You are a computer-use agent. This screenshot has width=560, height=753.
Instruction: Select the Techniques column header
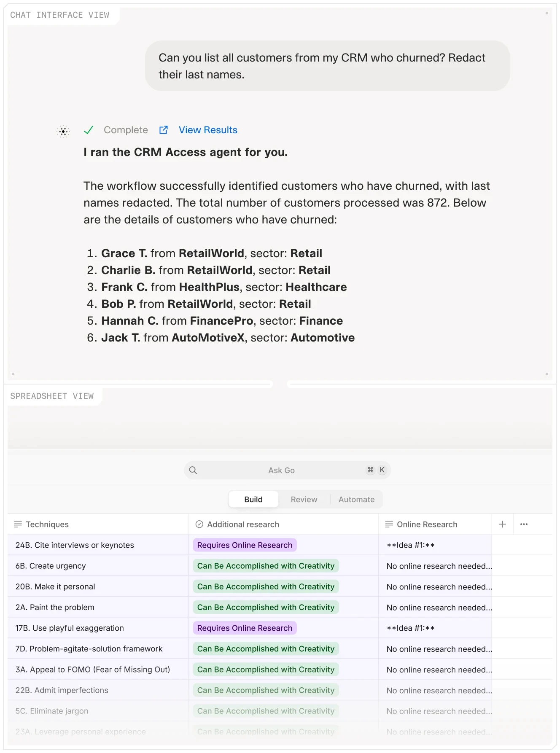(x=98, y=524)
